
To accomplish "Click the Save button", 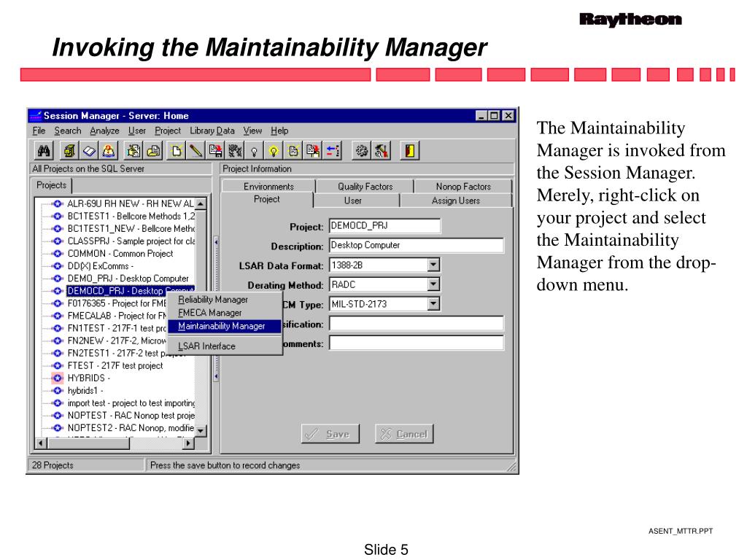I will pyautogui.click(x=330, y=434).
